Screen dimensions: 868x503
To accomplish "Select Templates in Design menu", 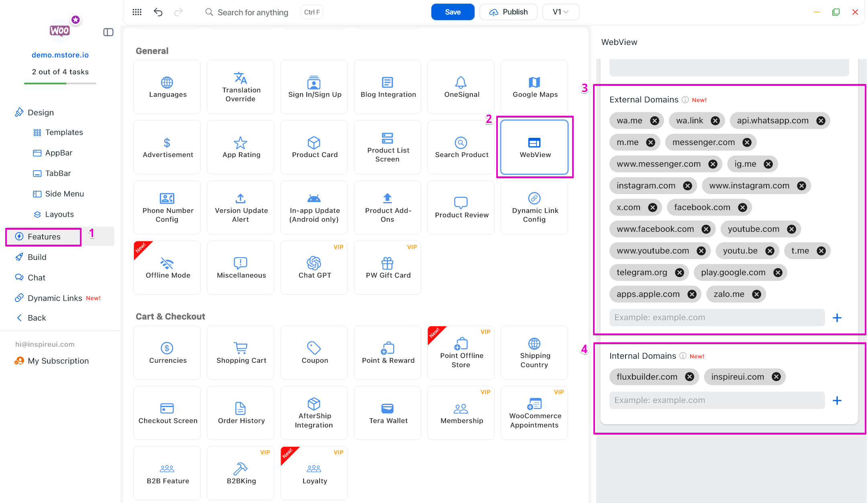I will coord(64,132).
